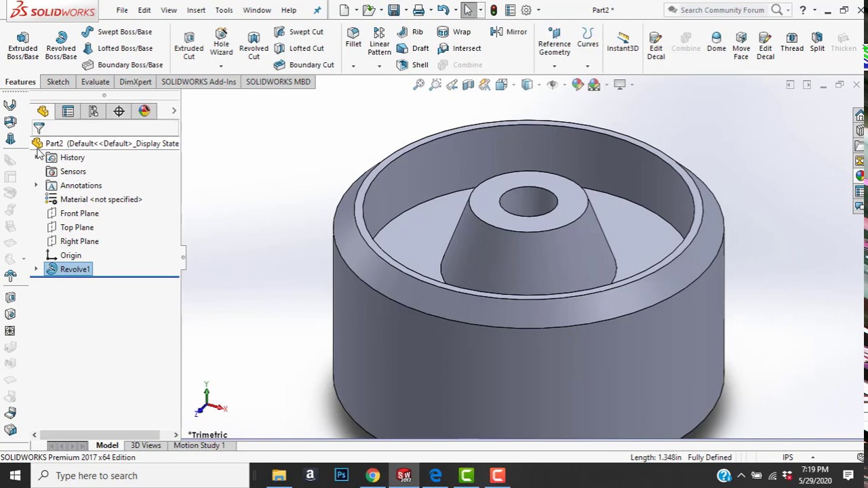Image resolution: width=868 pixels, height=488 pixels.
Task: Open the Hole Wizard dropdown arrow
Action: pos(221,66)
